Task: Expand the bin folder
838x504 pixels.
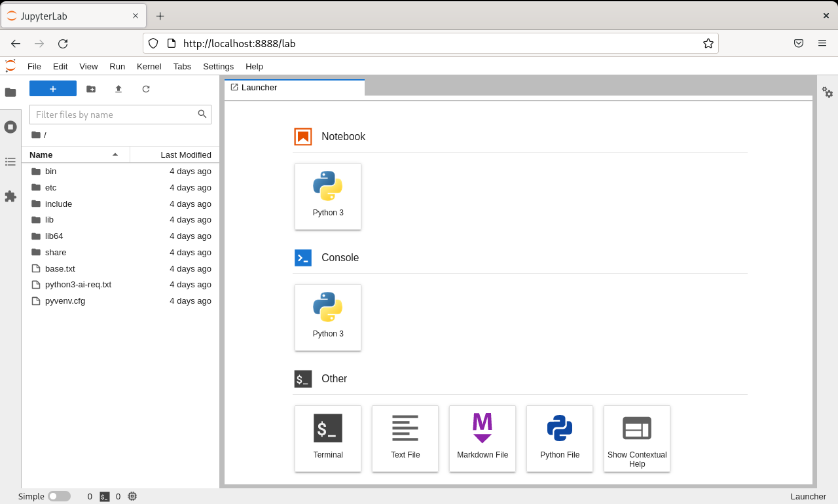Action: click(x=50, y=171)
